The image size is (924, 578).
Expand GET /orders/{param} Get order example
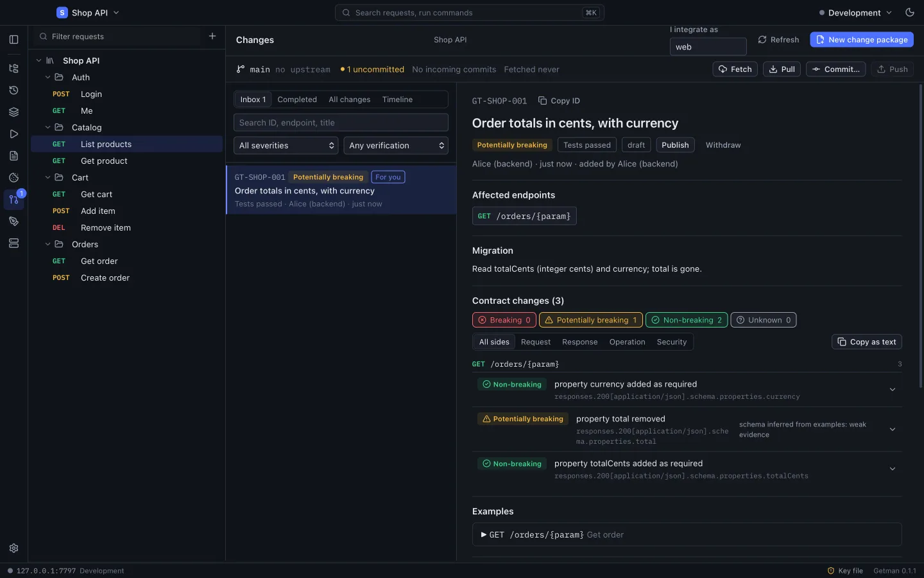tap(687, 534)
